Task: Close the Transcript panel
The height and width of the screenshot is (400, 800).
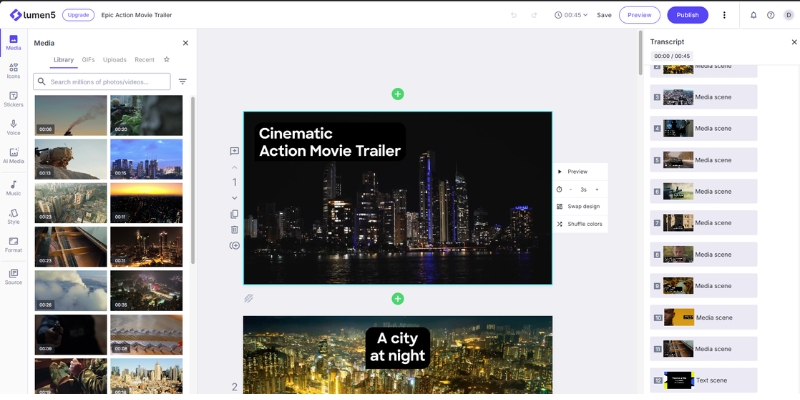Action: coord(794,42)
